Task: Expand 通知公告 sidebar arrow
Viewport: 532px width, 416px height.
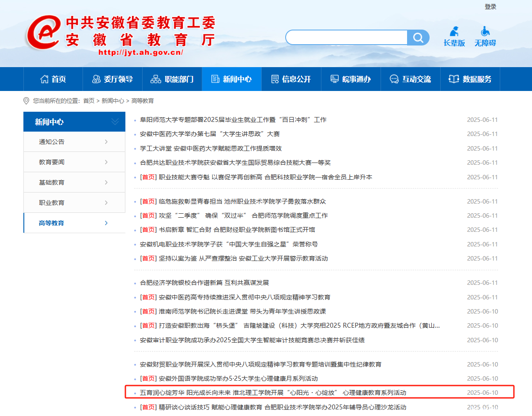Action: (106, 142)
